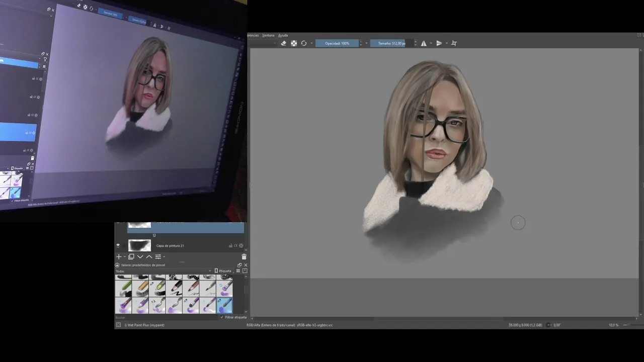Hide layer Capa de pintura 21

pos(118,245)
